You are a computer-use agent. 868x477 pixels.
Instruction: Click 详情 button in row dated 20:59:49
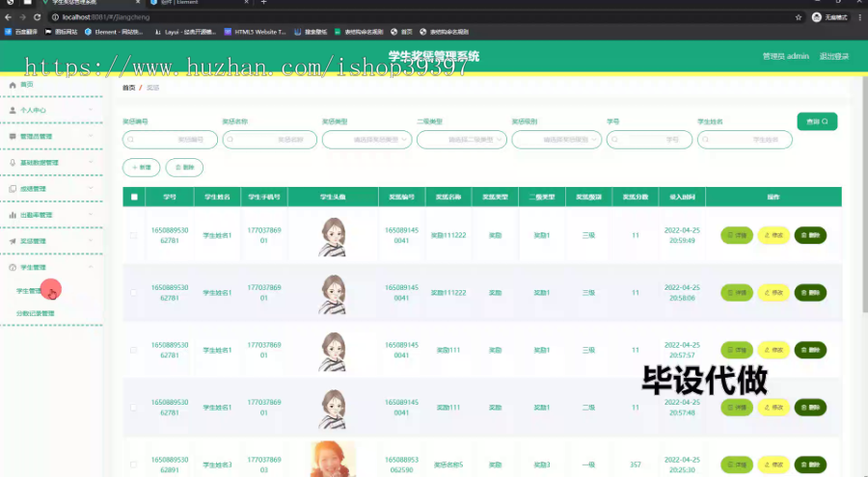[x=737, y=235]
